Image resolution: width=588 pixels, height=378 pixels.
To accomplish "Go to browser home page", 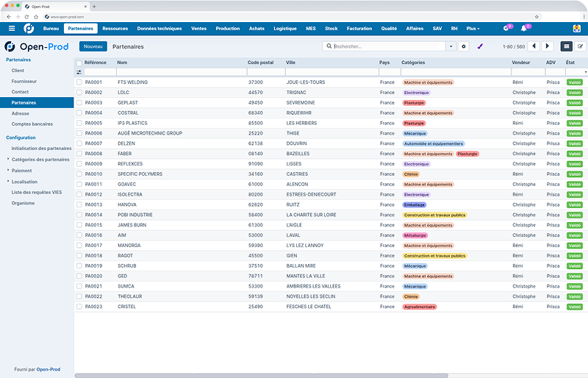I will 36,17.
